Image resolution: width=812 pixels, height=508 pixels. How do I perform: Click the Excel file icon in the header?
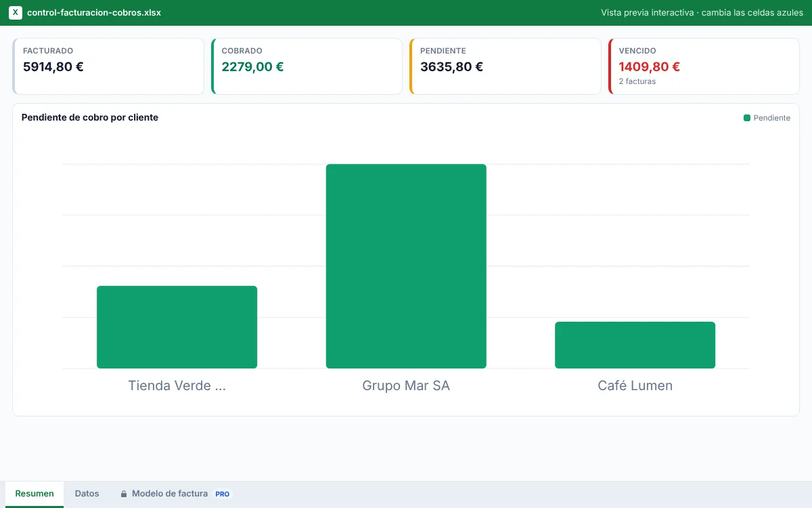tap(16, 13)
